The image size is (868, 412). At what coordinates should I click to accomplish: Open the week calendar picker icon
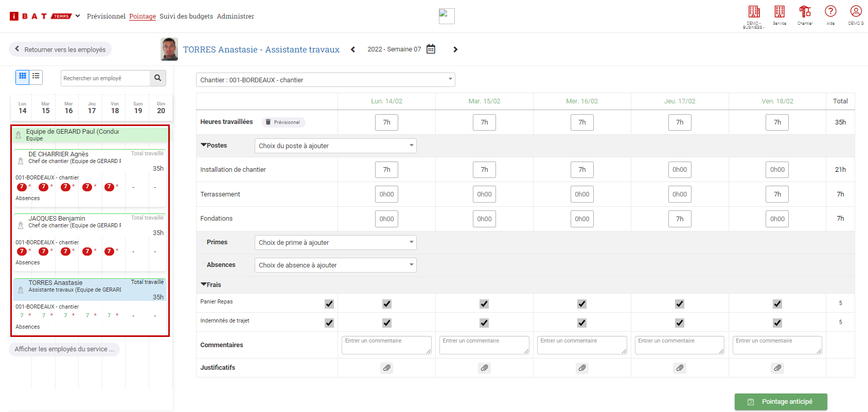point(431,49)
